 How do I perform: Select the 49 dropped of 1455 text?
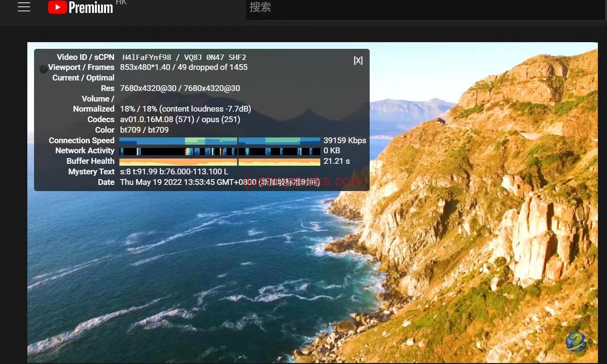(x=212, y=68)
